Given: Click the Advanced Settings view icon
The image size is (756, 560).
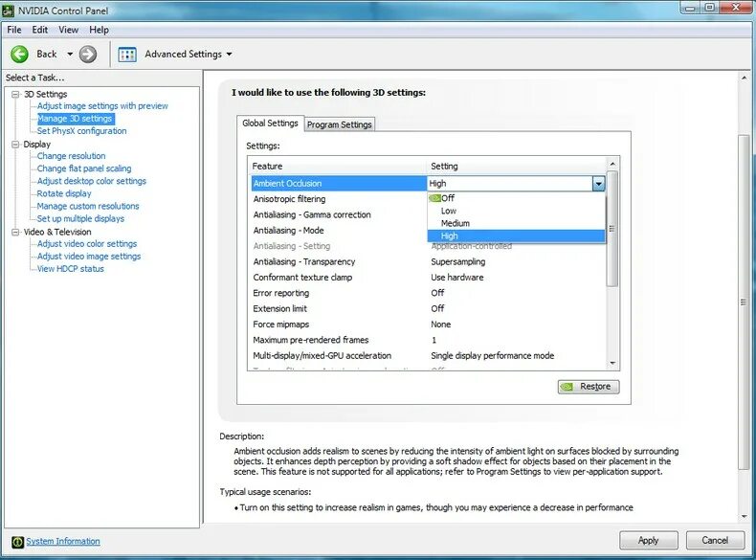Looking at the screenshot, I should coord(127,54).
